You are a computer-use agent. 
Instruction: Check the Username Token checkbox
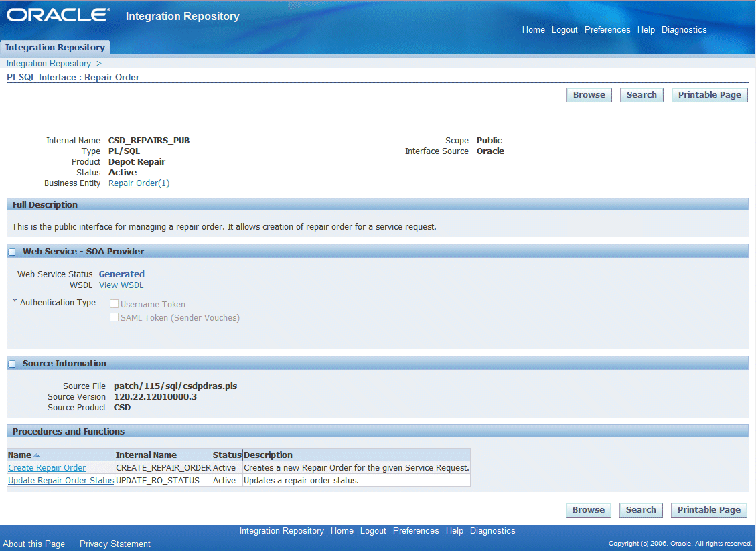click(115, 304)
